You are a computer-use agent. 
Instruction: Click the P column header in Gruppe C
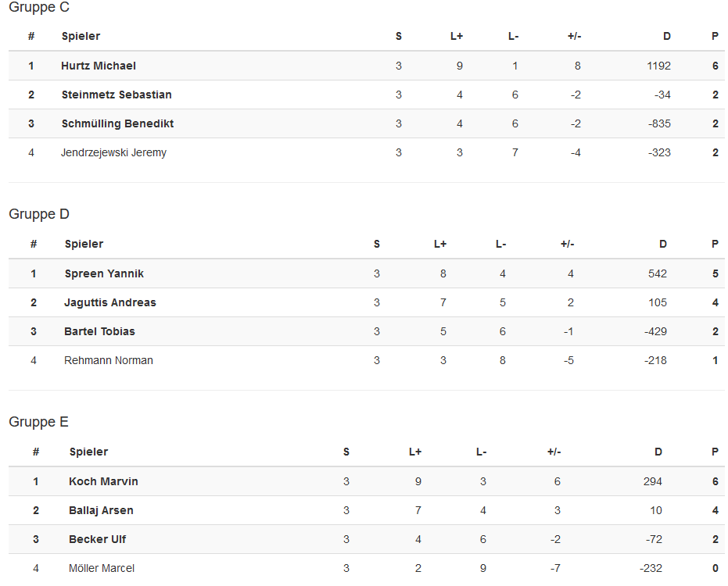point(715,37)
